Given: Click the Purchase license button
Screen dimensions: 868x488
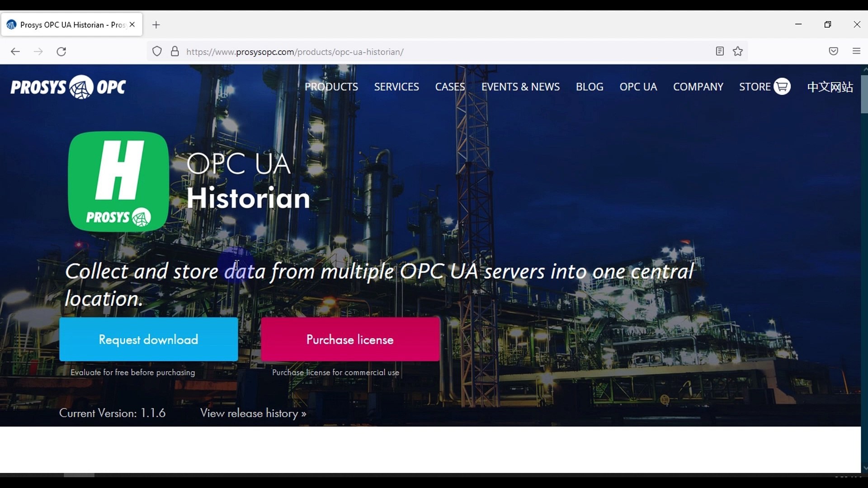Looking at the screenshot, I should pos(350,339).
